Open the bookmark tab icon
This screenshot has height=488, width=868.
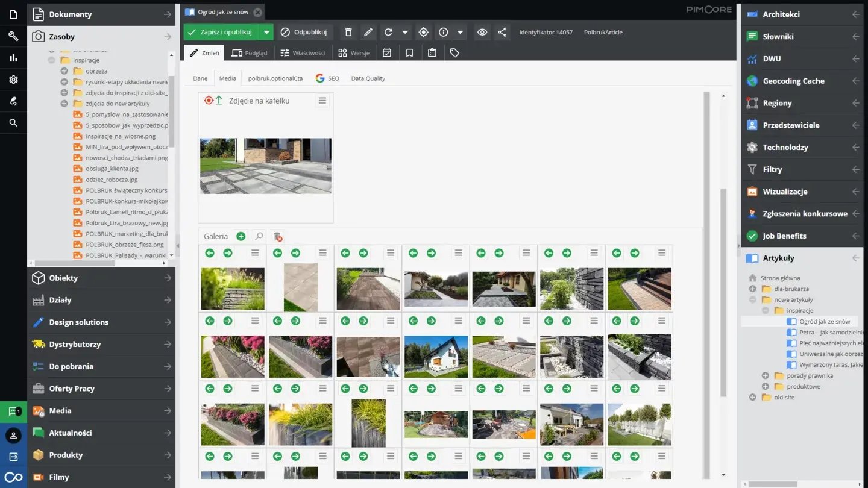coord(409,53)
